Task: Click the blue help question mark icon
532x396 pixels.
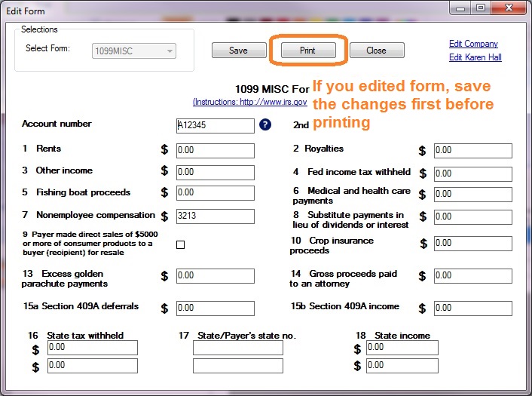Action: pos(264,125)
